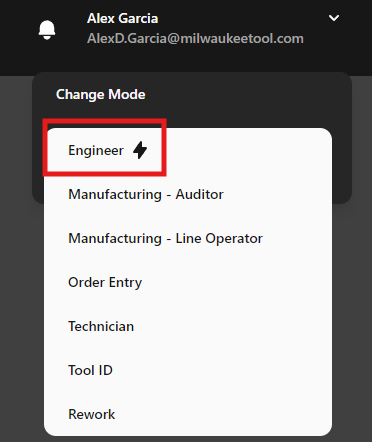Click the lightning bolt icon beside Engineer
The width and height of the screenshot is (372, 442).
[x=140, y=150]
